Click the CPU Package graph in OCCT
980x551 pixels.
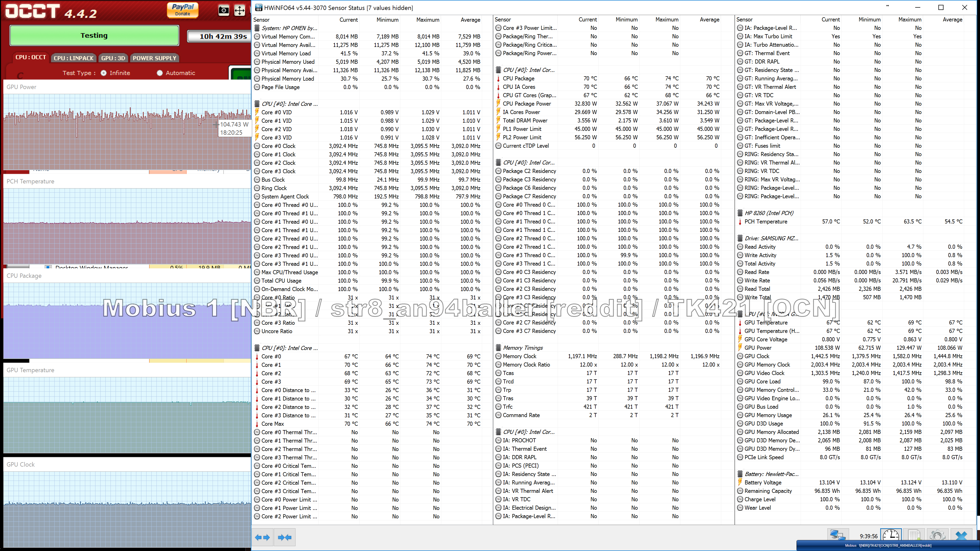point(127,321)
